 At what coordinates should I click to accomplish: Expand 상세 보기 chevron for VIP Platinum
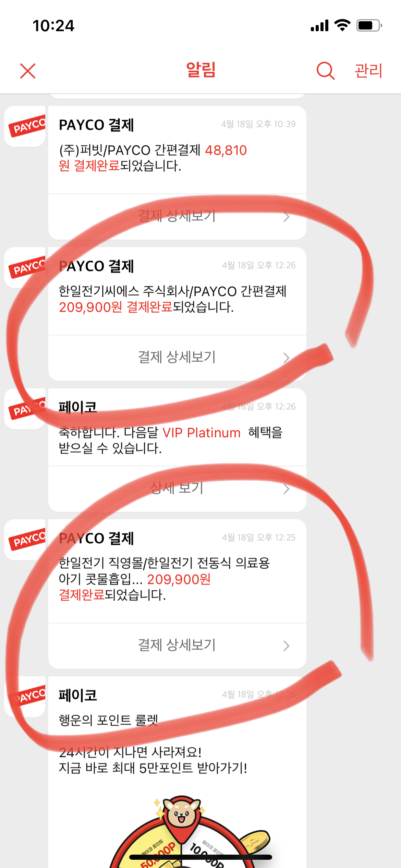coord(287,489)
